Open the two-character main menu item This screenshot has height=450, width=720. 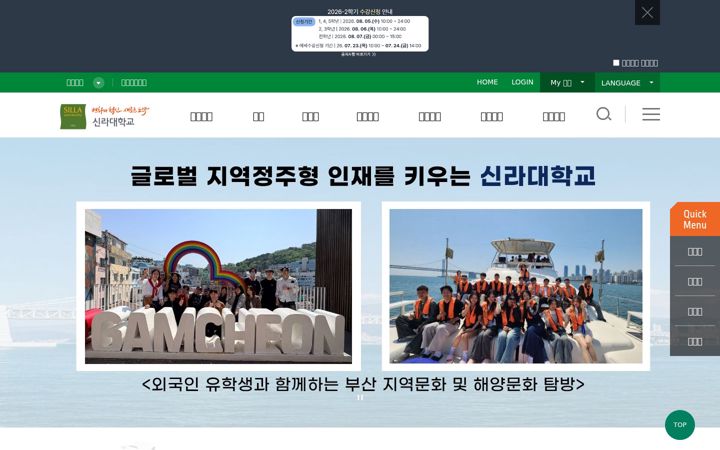[x=259, y=117]
